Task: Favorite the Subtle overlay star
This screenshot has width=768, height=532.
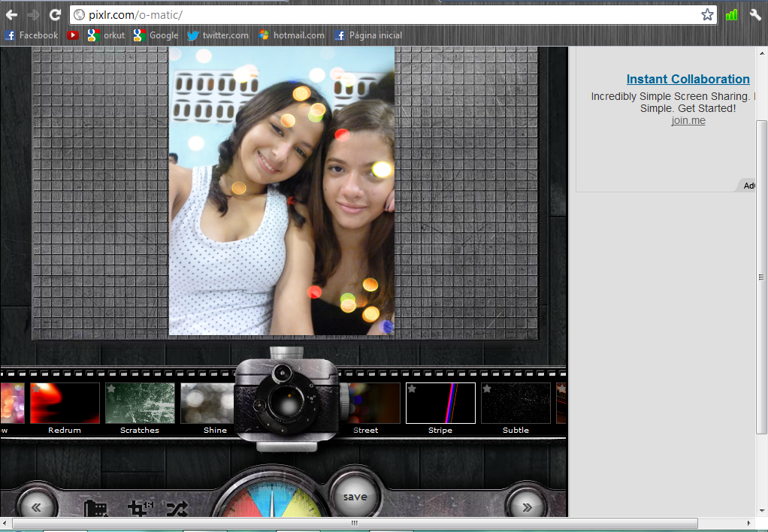Action: click(487, 389)
